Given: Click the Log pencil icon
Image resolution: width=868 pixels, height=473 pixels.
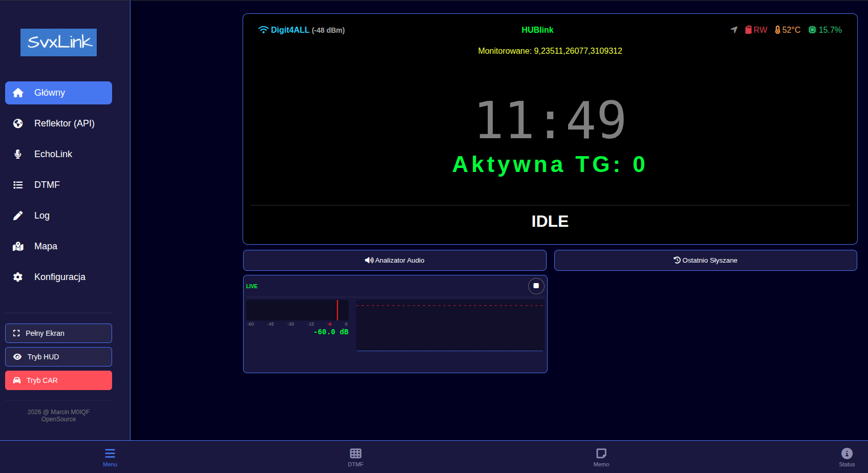Looking at the screenshot, I should tap(18, 216).
